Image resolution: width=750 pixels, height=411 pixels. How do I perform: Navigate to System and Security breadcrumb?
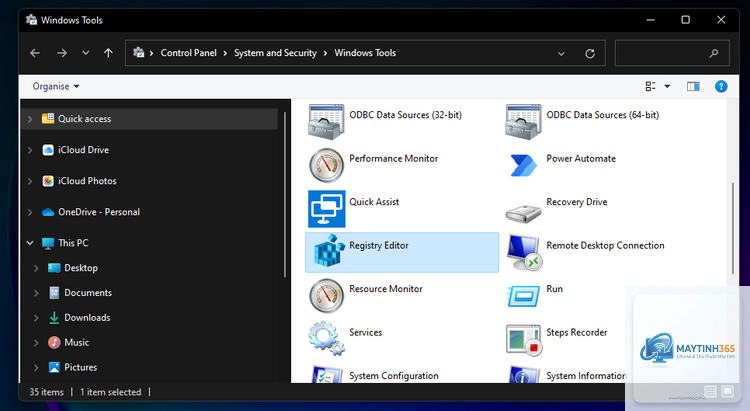tap(275, 53)
